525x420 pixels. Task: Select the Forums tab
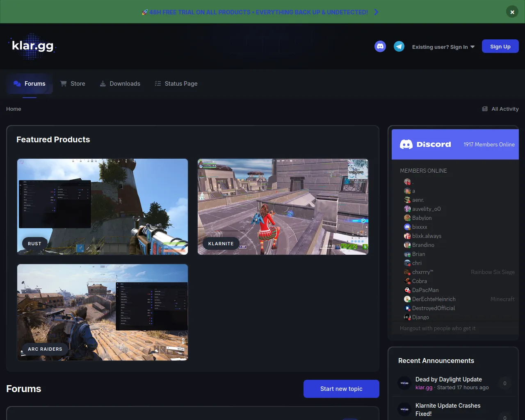30,84
